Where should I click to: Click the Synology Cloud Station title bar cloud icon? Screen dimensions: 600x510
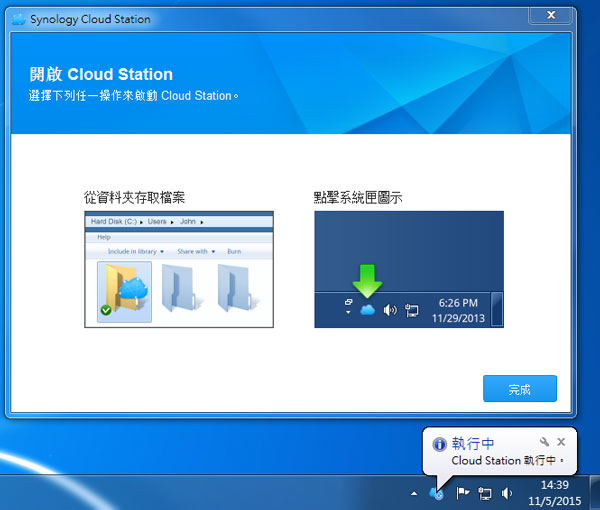pos(18,19)
